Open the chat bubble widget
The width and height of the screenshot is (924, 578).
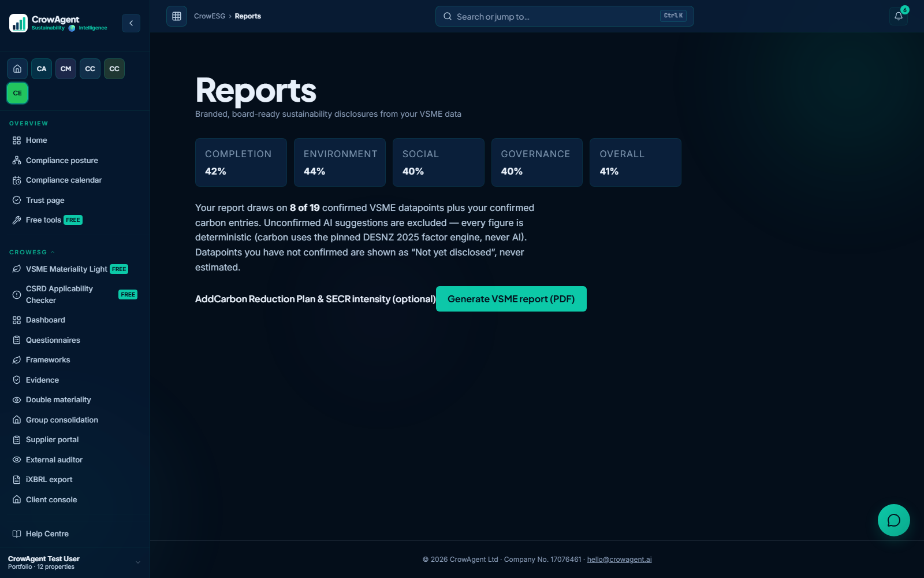coord(894,520)
